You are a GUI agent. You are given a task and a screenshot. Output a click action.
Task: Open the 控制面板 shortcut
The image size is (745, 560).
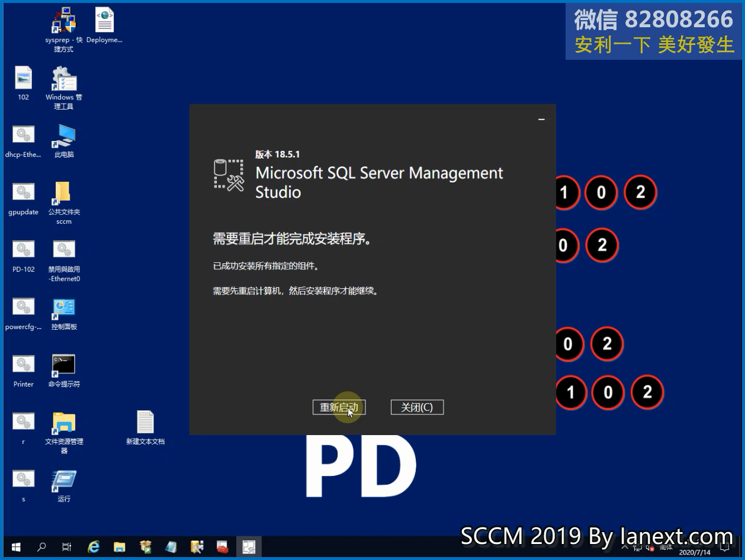click(64, 313)
